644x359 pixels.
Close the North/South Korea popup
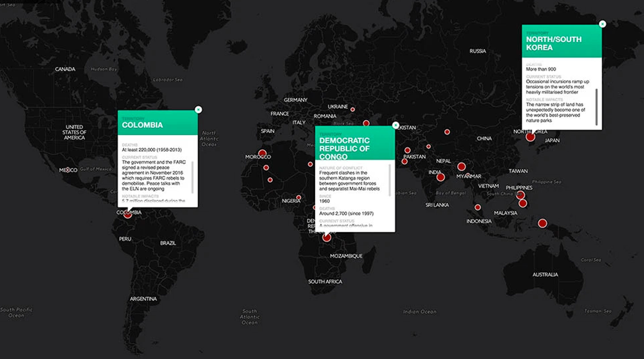(602, 24)
